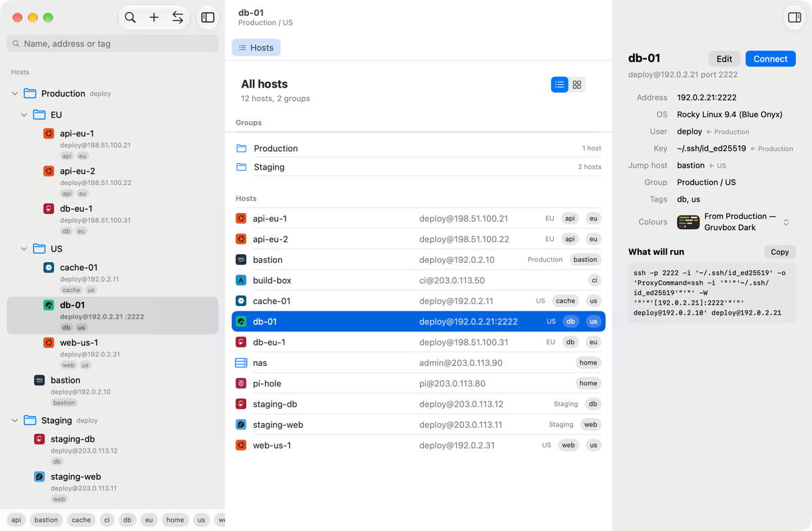812x531 pixels.
Task: Select the EU folder label in sidebar
Action: tap(56, 115)
